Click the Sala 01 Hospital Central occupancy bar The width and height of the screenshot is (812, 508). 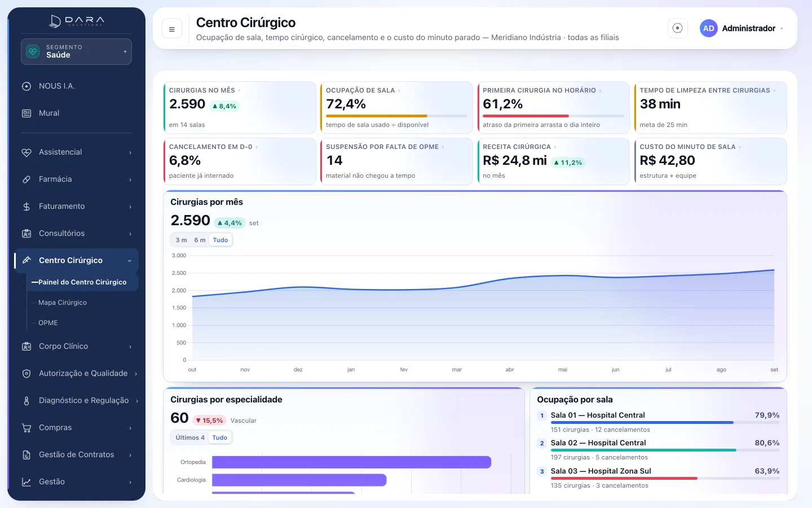(665, 422)
